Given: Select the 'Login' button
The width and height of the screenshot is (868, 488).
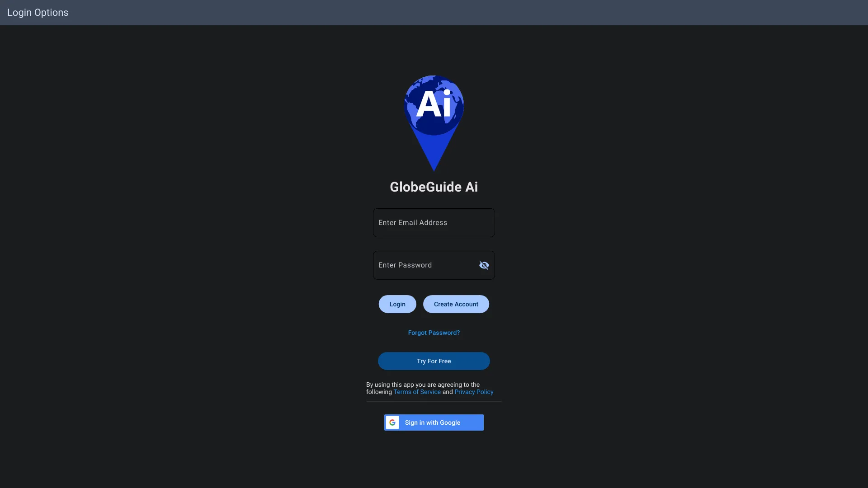Looking at the screenshot, I should tap(397, 304).
